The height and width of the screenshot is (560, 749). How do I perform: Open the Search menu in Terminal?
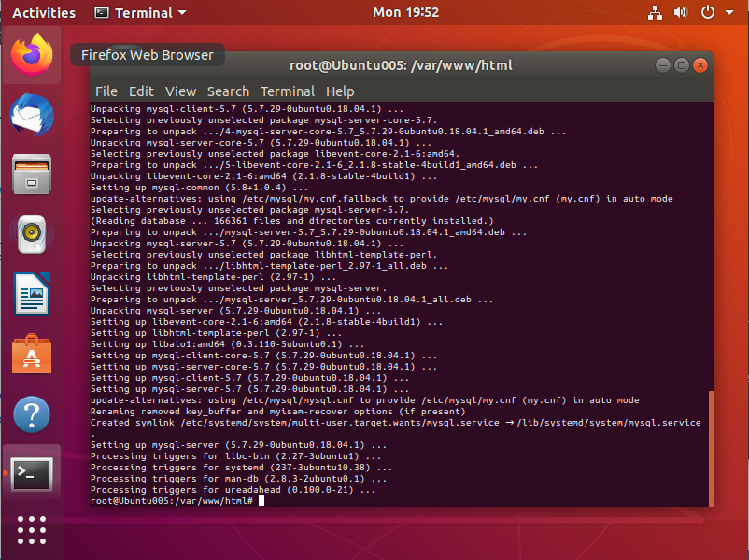coord(228,91)
